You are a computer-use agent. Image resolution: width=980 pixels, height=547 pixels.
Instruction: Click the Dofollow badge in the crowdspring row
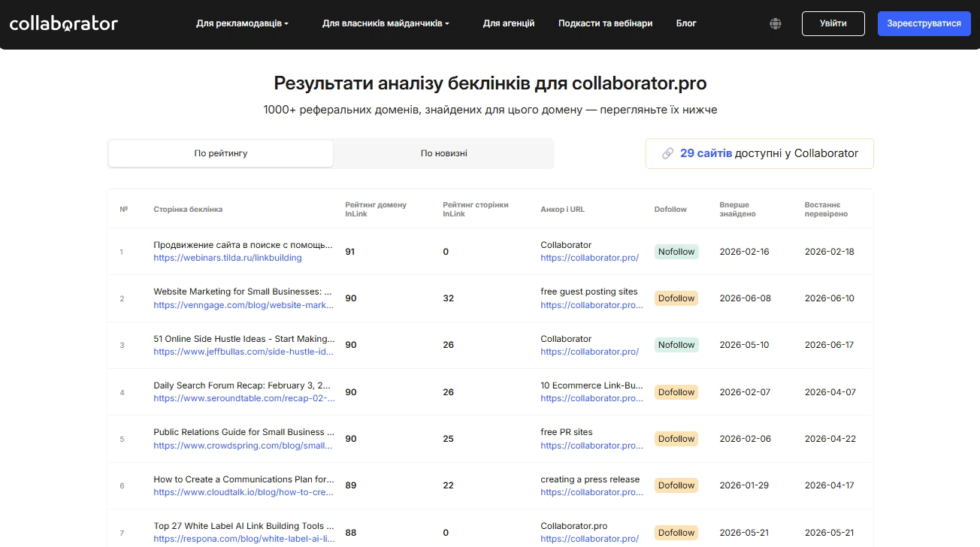(x=676, y=439)
